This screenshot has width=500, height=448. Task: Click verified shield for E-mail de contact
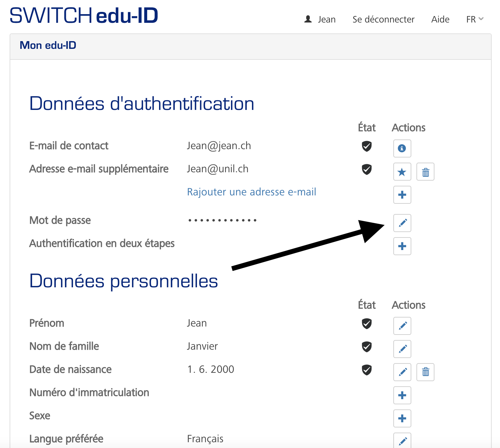[x=367, y=146]
